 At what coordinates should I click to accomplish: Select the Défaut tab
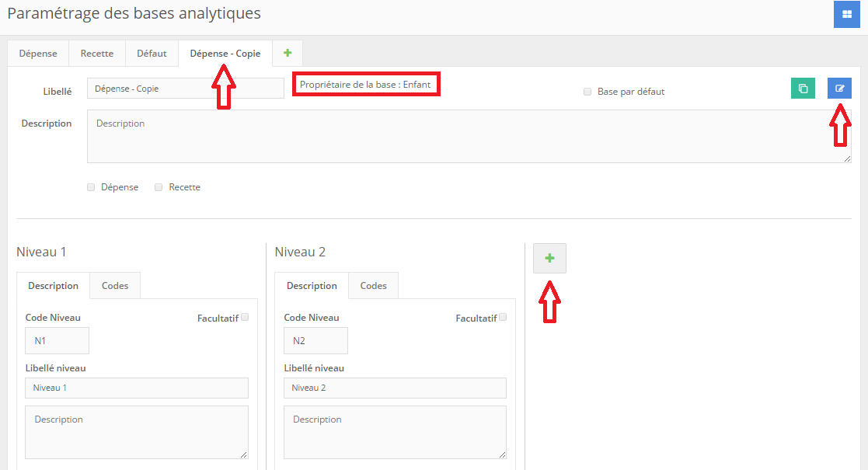coord(152,54)
